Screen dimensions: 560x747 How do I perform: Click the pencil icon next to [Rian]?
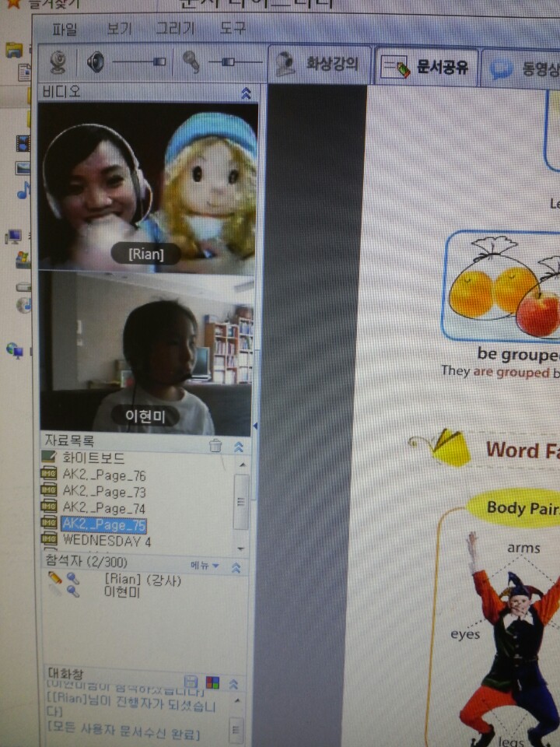point(54,578)
